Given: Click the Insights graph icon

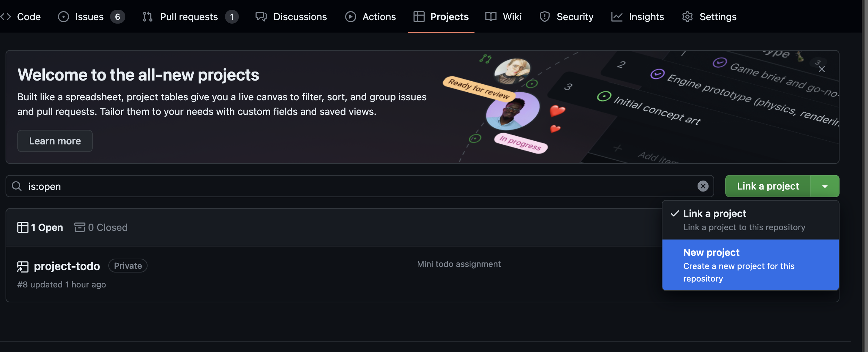Looking at the screenshot, I should click(617, 17).
